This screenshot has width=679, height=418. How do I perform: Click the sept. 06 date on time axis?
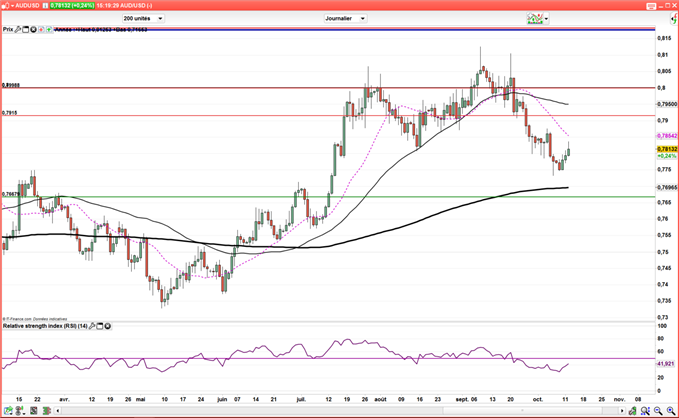467,399
